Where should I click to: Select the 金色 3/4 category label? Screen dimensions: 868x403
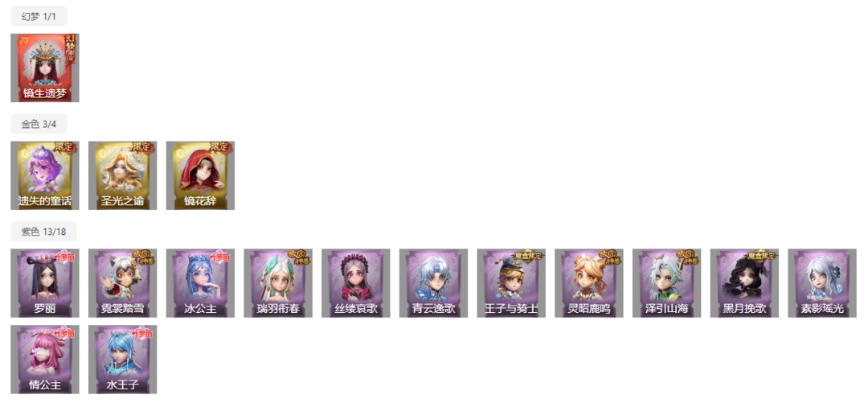[39, 124]
